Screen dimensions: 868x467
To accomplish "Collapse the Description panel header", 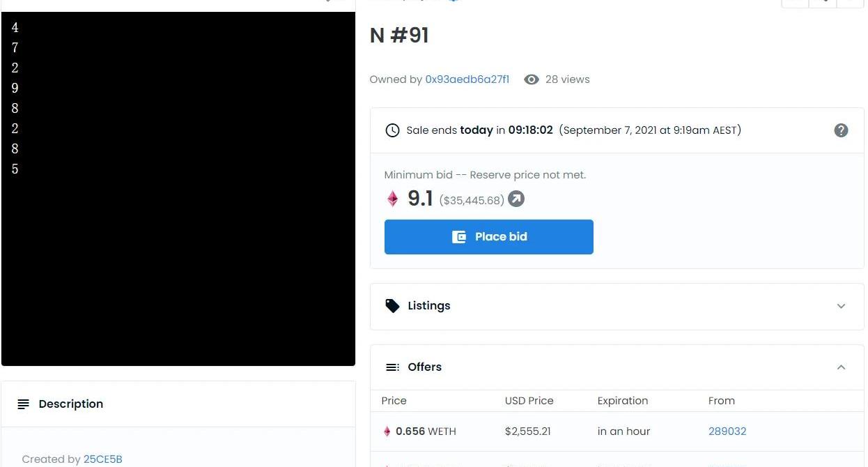I will point(178,404).
